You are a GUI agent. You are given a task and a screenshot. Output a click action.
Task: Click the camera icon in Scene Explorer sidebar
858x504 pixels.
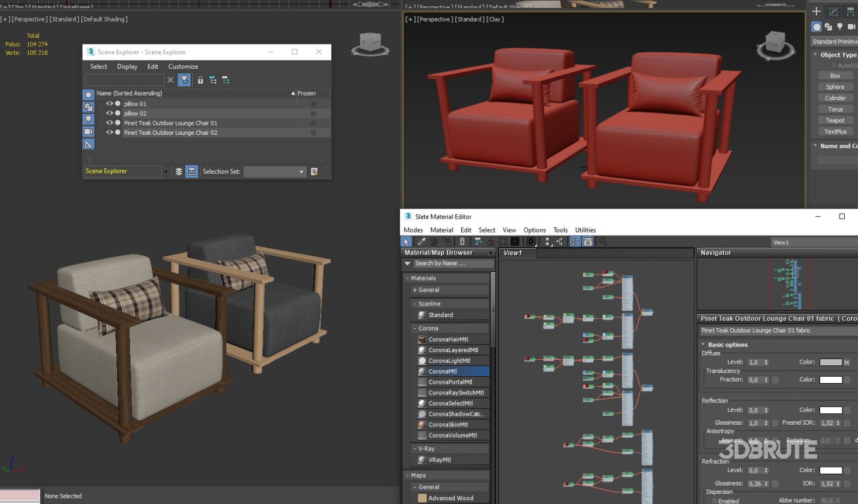point(88,132)
